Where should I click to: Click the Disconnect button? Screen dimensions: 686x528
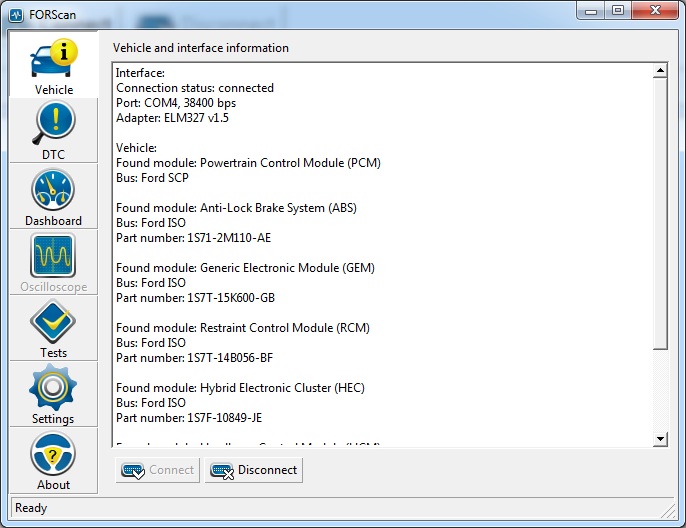pyautogui.click(x=254, y=470)
